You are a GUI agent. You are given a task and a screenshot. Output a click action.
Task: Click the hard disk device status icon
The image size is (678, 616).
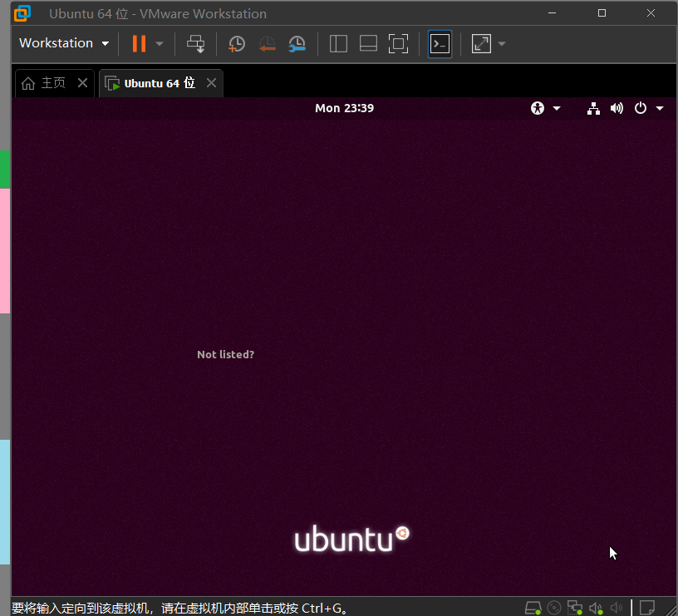tap(533, 608)
